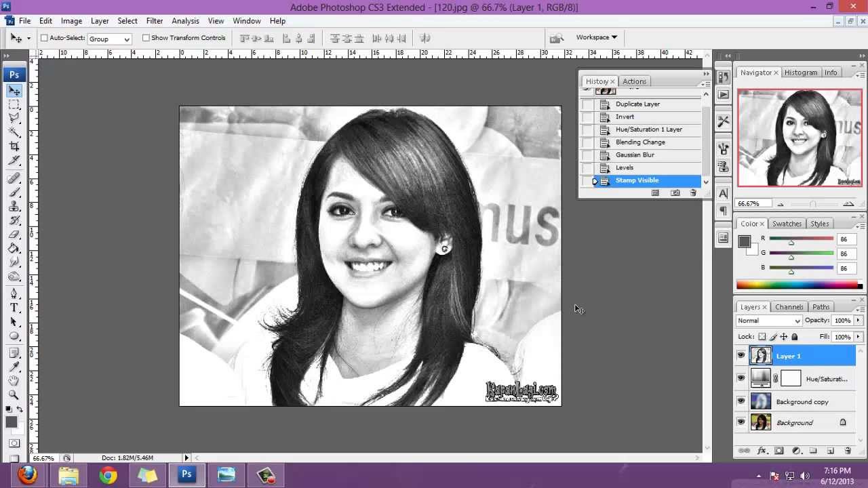Open the Workspace dropdown

pos(596,37)
